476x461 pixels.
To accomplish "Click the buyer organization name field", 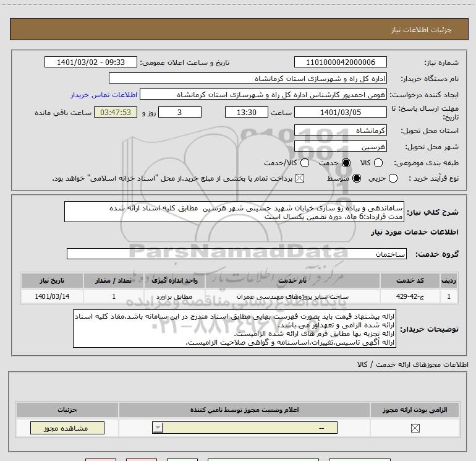I will click(248, 78).
